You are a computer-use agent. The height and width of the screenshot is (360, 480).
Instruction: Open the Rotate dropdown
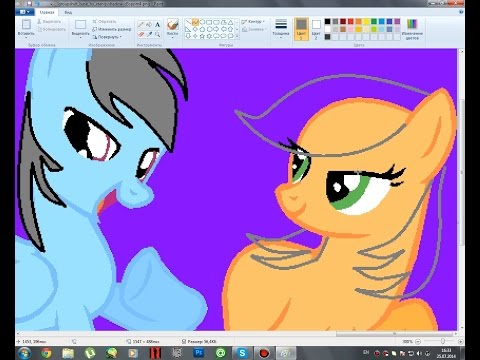[107, 37]
